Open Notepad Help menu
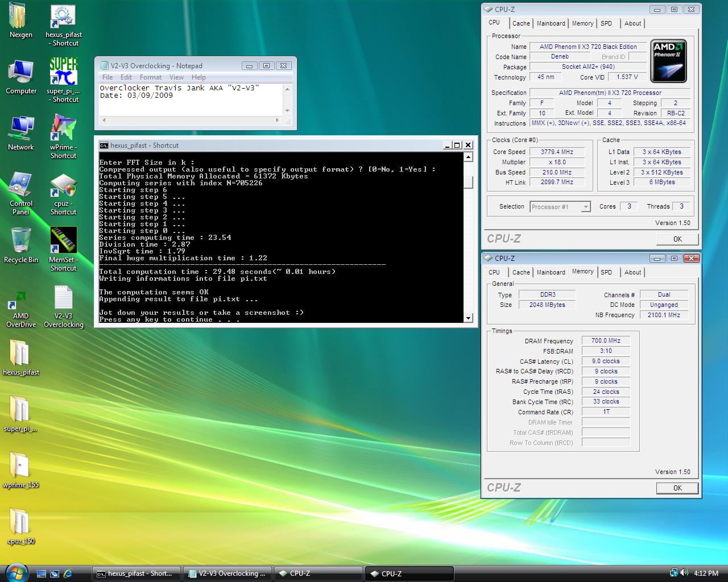The height and width of the screenshot is (582, 728). [198, 77]
